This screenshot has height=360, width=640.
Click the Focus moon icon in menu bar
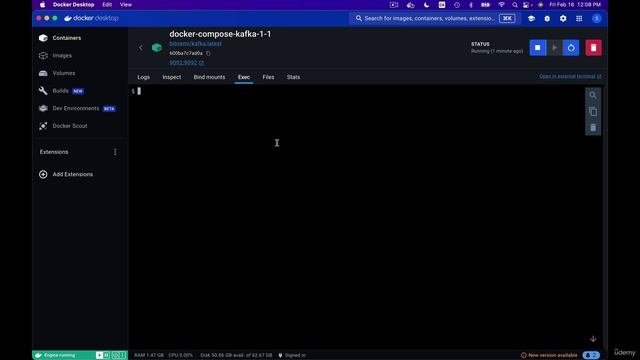(x=426, y=5)
